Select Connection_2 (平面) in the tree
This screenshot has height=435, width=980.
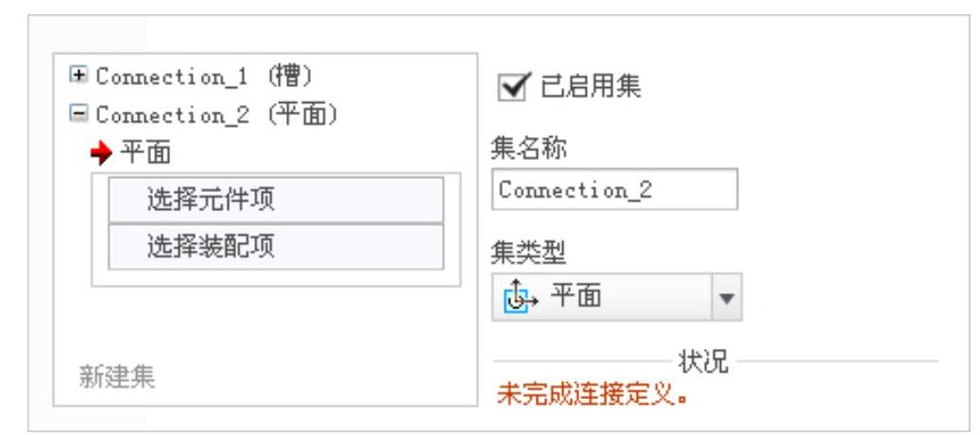click(216, 114)
